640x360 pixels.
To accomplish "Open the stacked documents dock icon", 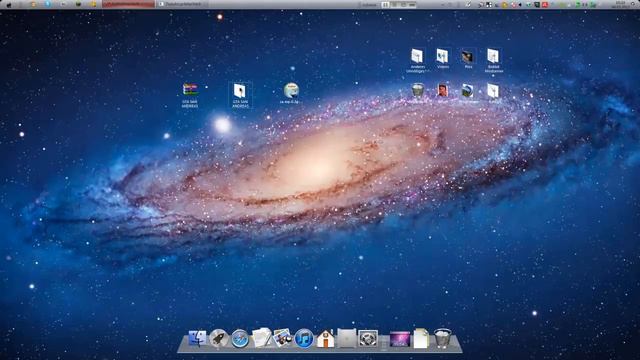I will pos(261,338).
